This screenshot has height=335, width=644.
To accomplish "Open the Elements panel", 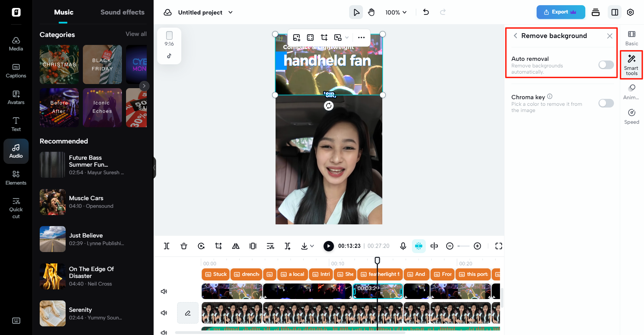I will tap(16, 178).
